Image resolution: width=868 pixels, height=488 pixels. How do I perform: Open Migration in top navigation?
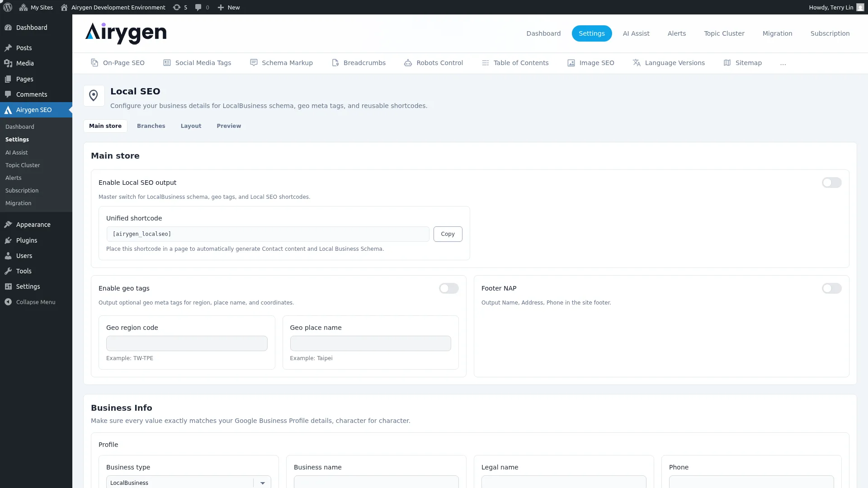[778, 33]
